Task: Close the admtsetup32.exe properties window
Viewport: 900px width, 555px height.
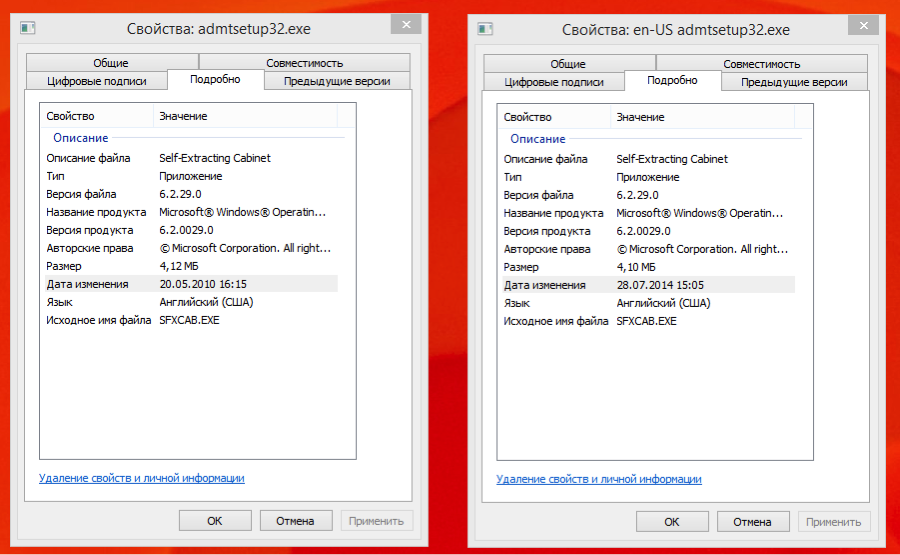Action: [x=405, y=25]
